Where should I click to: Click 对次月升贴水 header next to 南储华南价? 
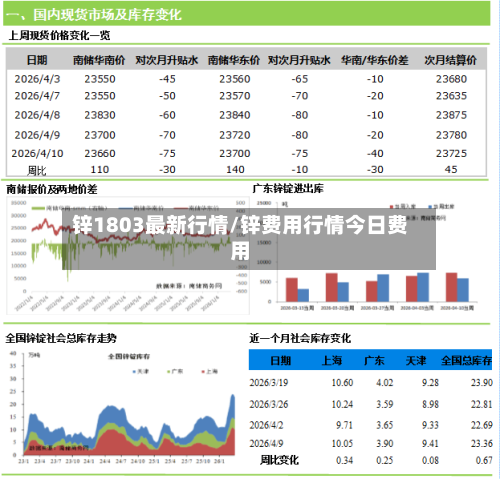[167, 60]
